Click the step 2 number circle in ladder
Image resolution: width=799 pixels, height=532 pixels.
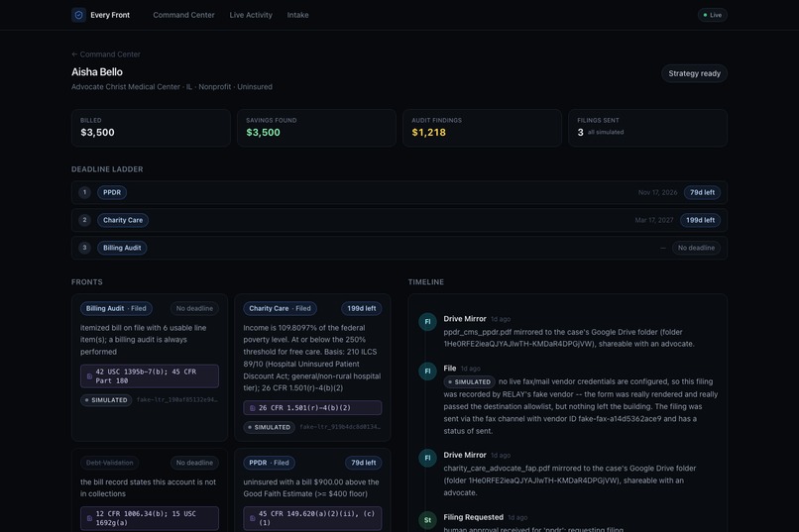(x=84, y=220)
